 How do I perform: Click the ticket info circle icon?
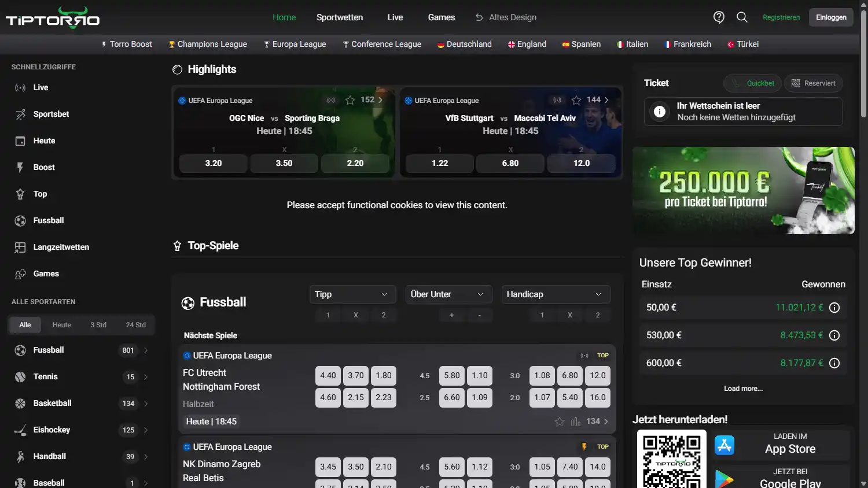[x=660, y=112]
